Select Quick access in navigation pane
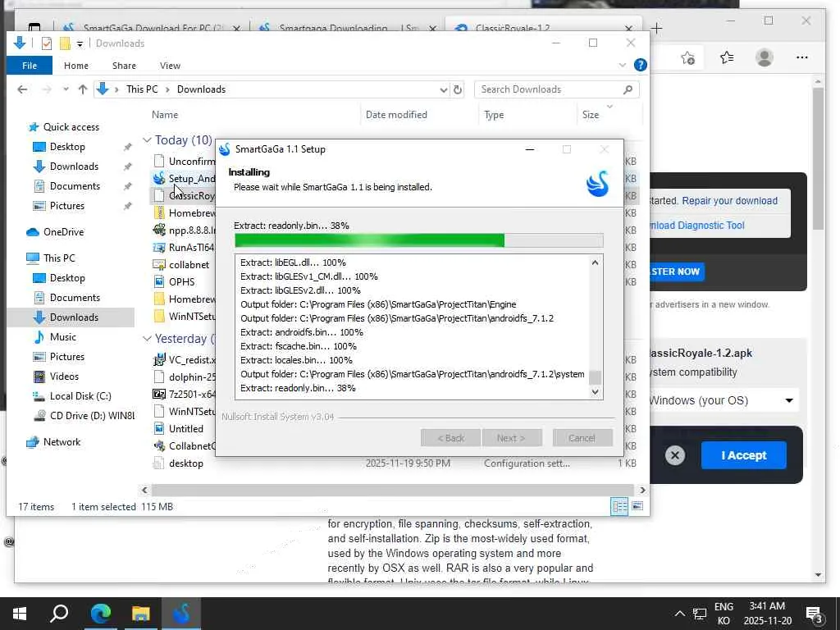This screenshot has width=840, height=630. 71,127
